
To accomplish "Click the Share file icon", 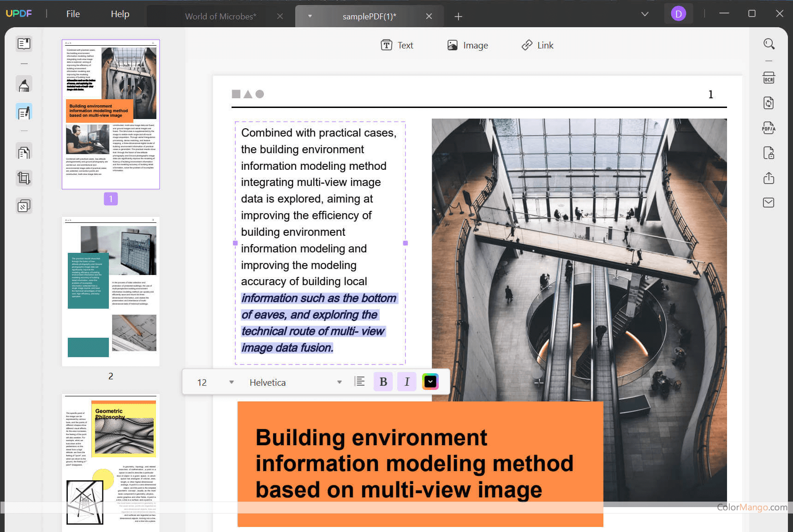I will 769,178.
